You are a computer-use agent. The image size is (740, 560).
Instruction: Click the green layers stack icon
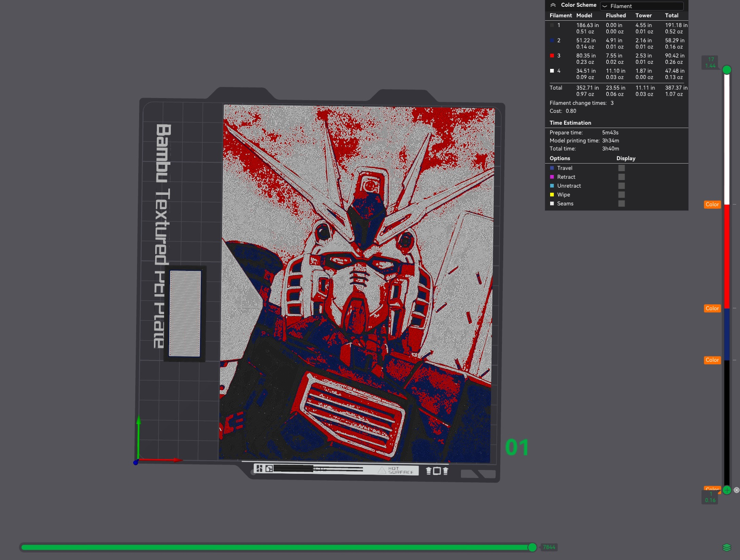point(726,547)
